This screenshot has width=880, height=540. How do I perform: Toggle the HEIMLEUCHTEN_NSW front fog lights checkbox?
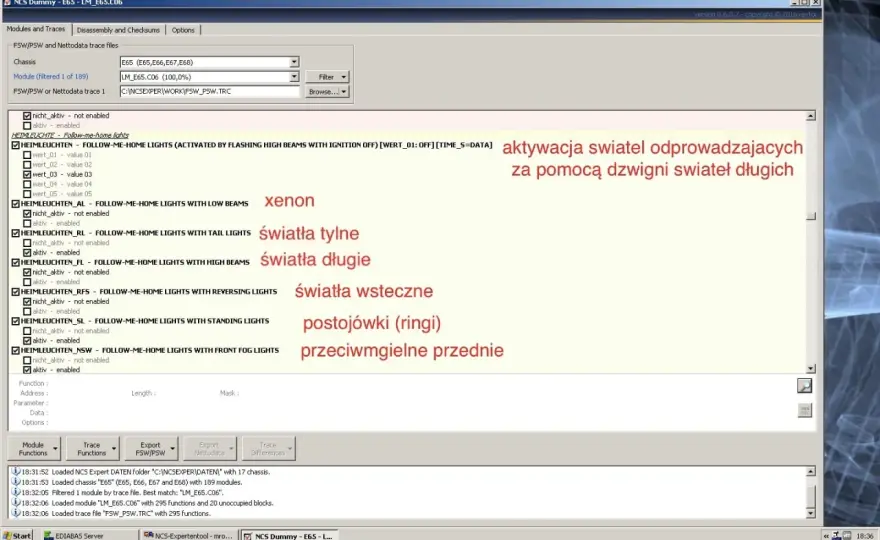click(x=16, y=350)
